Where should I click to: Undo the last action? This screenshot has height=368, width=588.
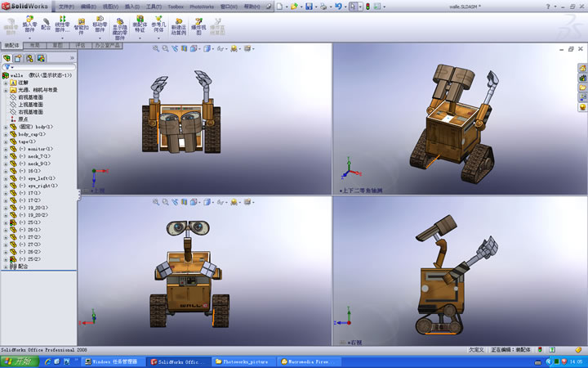tap(338, 6)
